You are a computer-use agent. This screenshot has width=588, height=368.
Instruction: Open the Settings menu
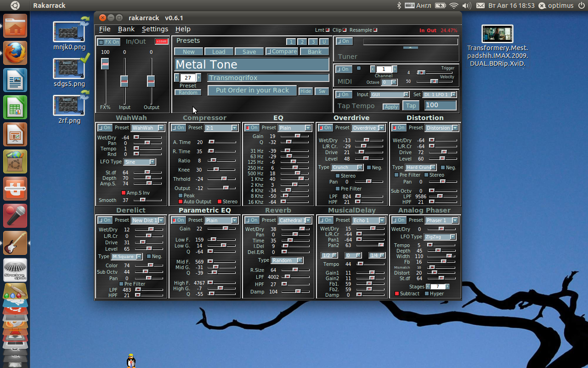click(x=155, y=29)
